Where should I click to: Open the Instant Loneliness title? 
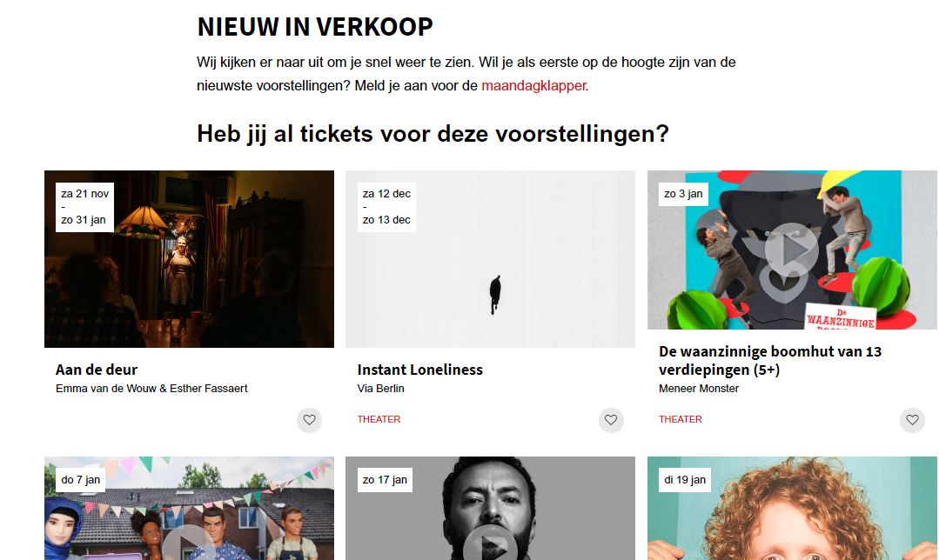click(419, 370)
